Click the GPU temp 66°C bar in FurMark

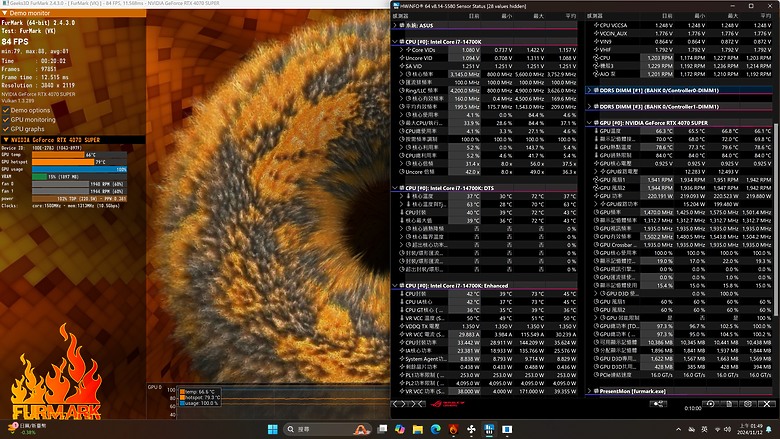click(79, 155)
